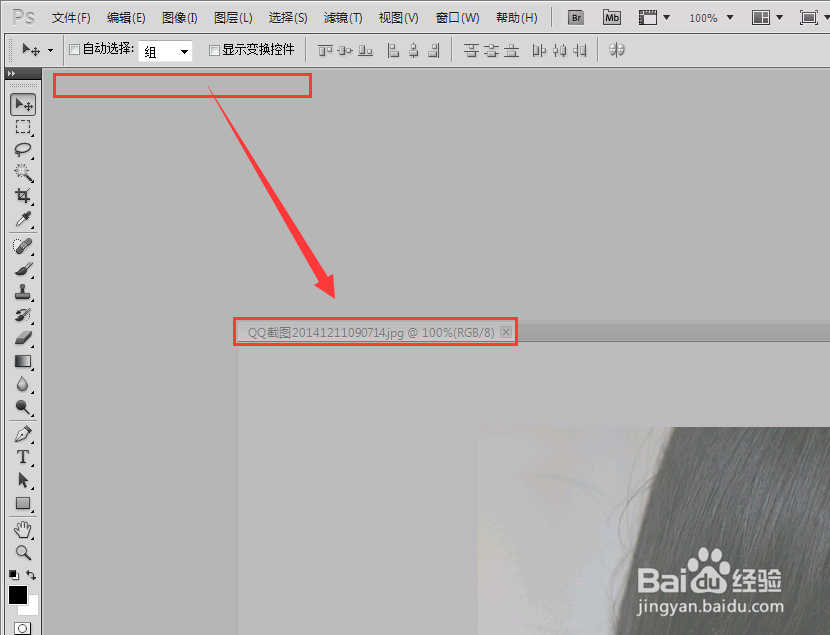This screenshot has height=635, width=830.
Task: Align horizontal centers of layers
Action: [413, 50]
